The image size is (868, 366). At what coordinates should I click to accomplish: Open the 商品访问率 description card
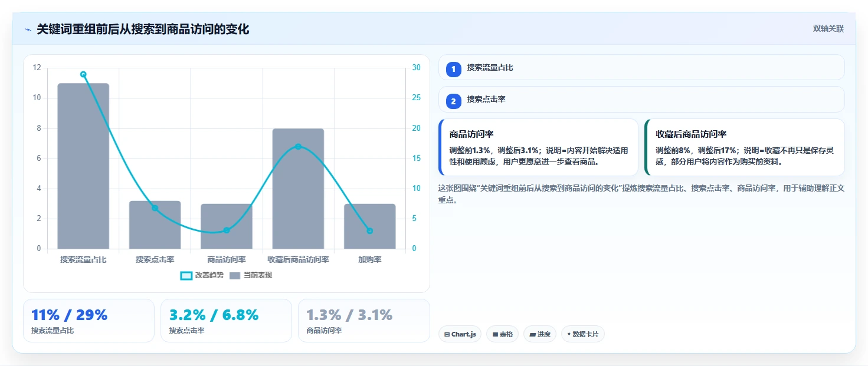pos(538,147)
